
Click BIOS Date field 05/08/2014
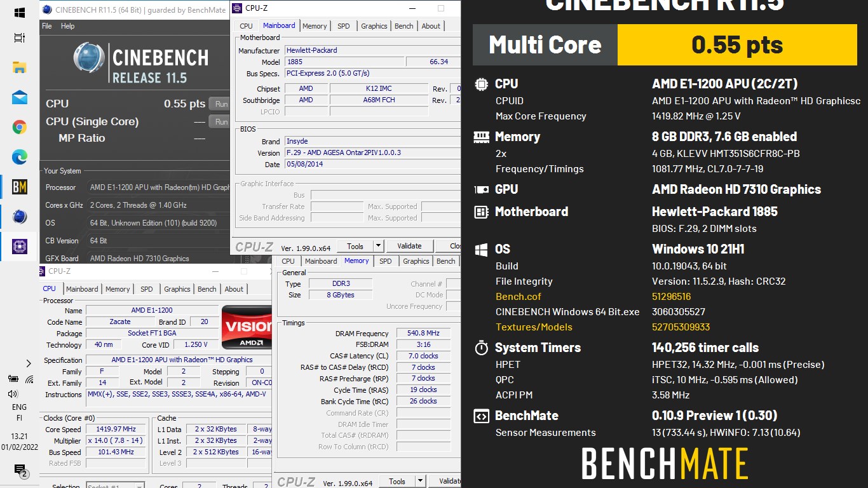pos(372,164)
